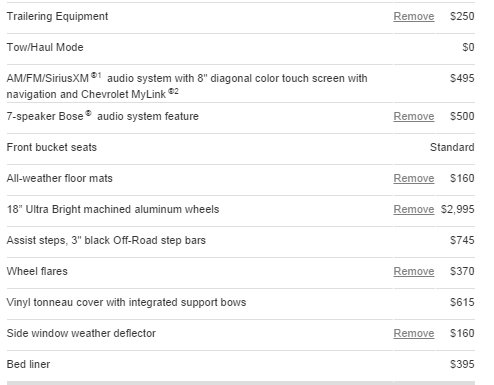Remove 18" Ultra Bright aluminum wheels
Screen dimensions: 494x385
[x=414, y=209]
